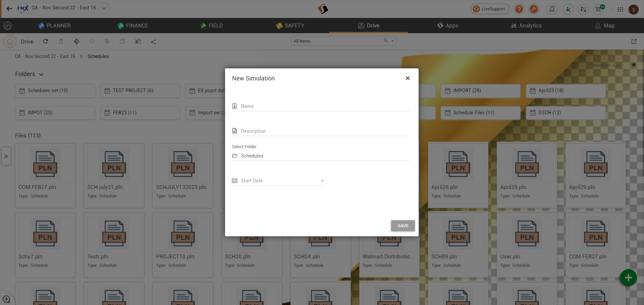Switch to the Map tab
Viewport: 644px width, 305px height.
(604, 25)
